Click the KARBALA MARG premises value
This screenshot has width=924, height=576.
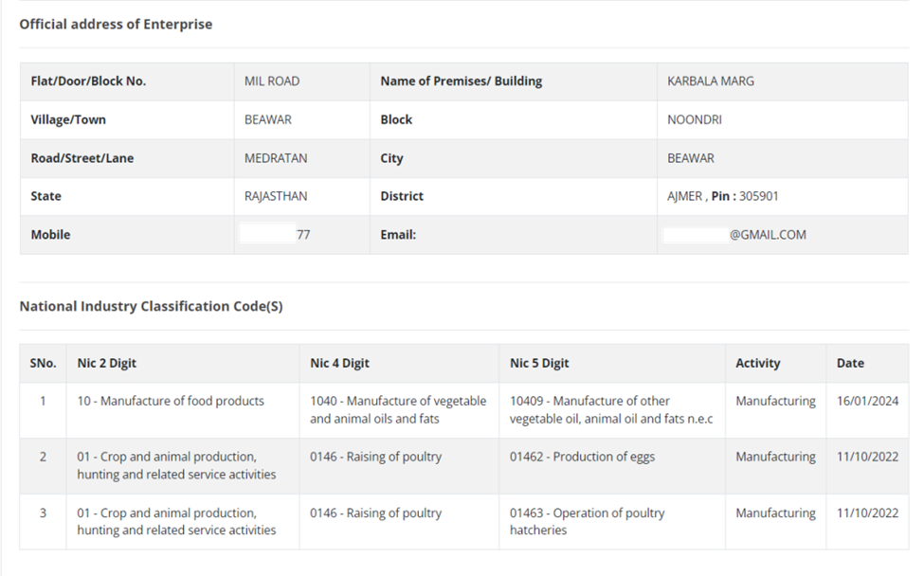click(711, 81)
